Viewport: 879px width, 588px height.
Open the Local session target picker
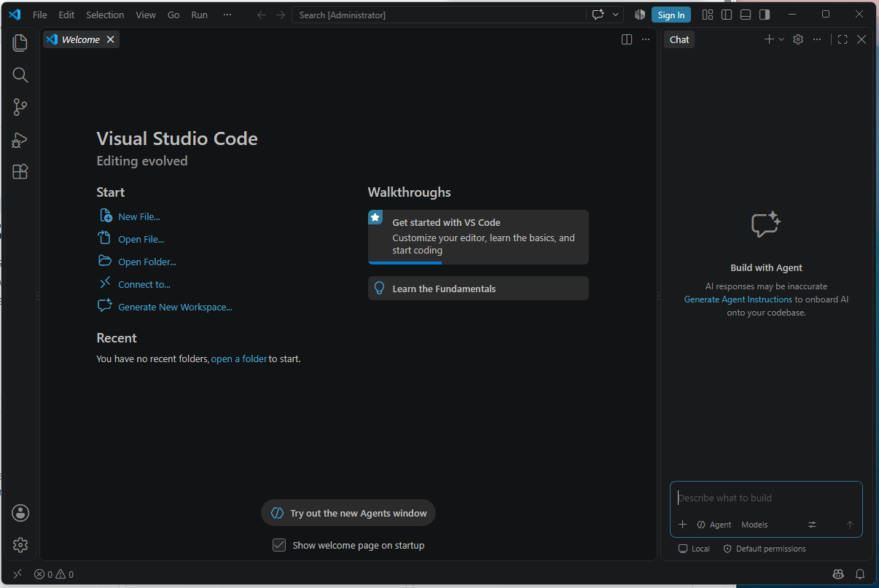click(694, 549)
